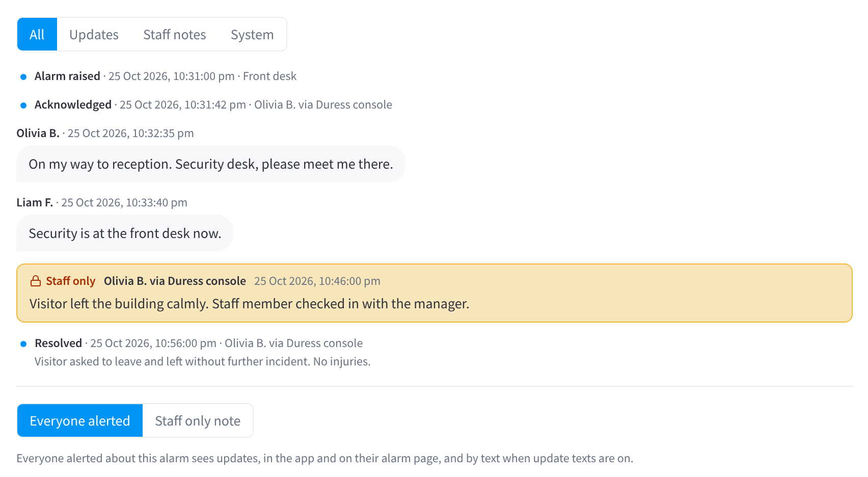
Task: Click Olivia B.'s message about reception
Action: click(211, 164)
